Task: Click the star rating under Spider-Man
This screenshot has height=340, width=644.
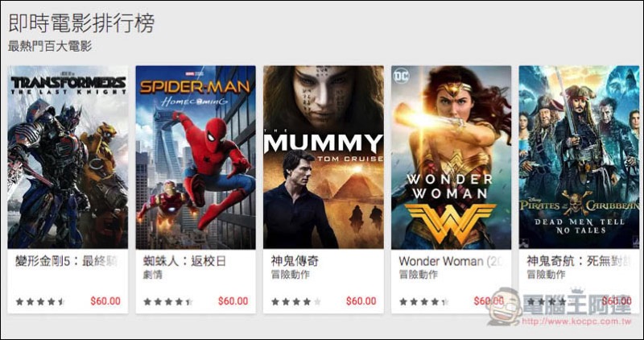Action: tap(168, 302)
